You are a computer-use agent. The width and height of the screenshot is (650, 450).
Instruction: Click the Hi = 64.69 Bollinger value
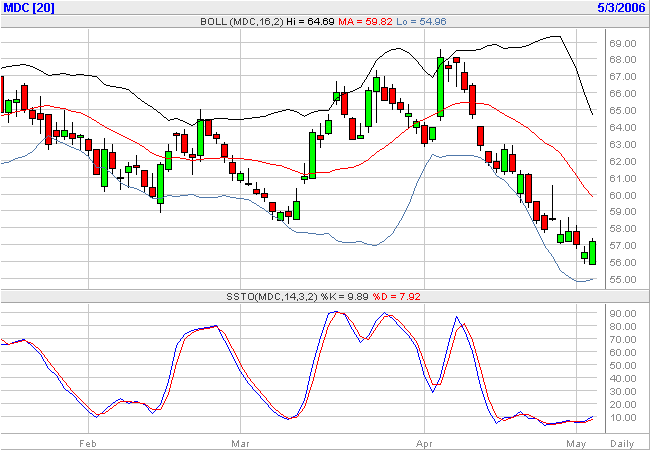(x=310, y=22)
